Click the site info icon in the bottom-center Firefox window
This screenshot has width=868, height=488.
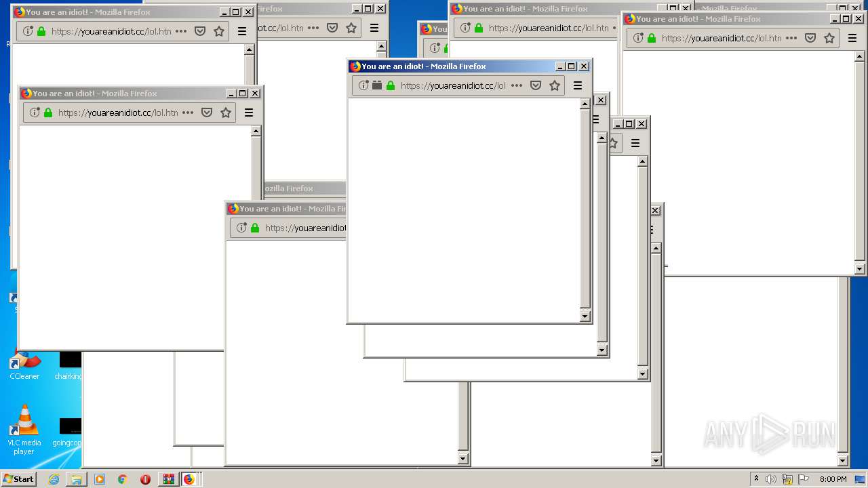(241, 228)
